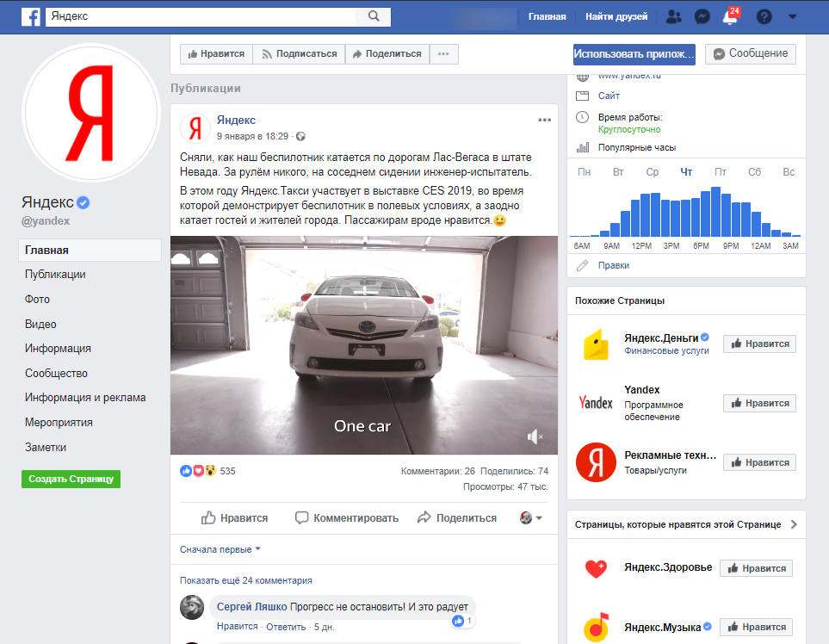Click the like count badge on comment
Image resolution: width=829 pixels, height=644 pixels.
click(462, 621)
